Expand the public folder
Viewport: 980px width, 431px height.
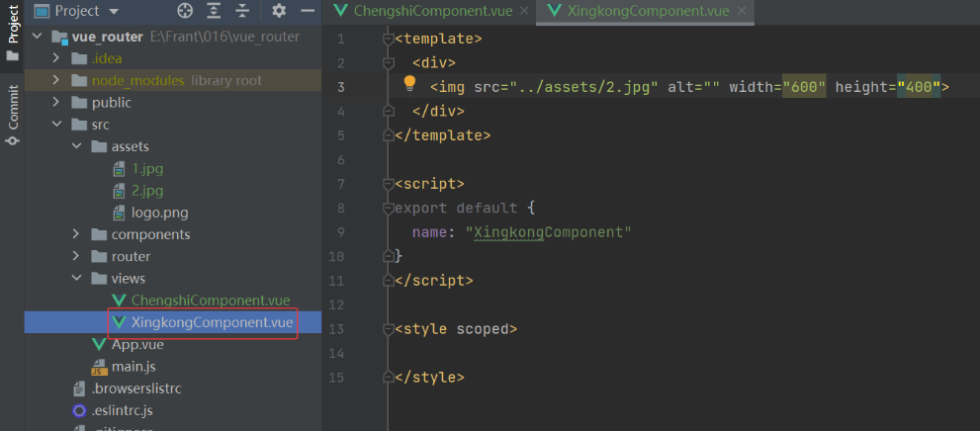point(55,103)
